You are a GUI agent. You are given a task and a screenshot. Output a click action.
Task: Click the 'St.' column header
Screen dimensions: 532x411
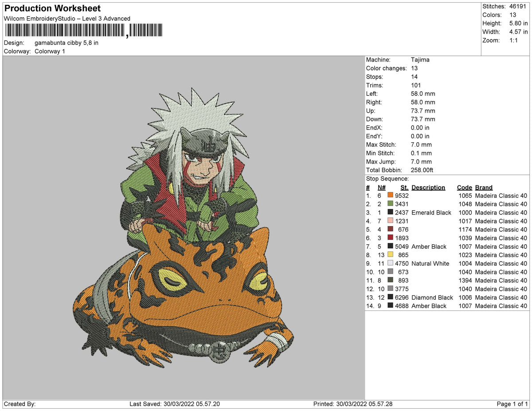pos(404,188)
